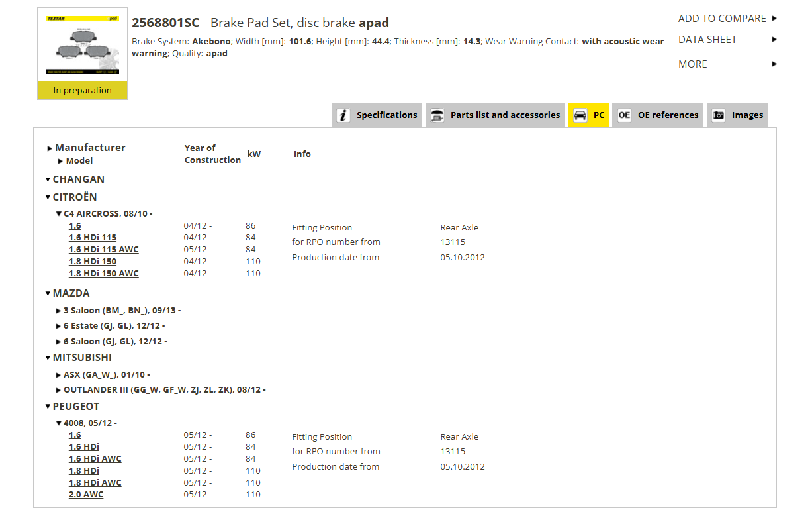812x512 pixels.
Task: Expand Mitsubishi OUTLANDER III model
Action: 161,390
